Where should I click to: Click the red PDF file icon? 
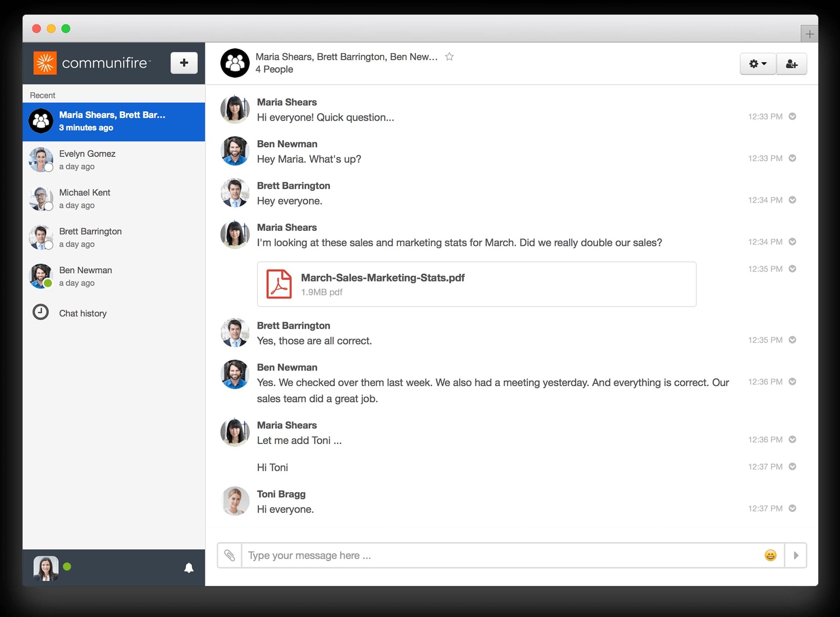(279, 284)
